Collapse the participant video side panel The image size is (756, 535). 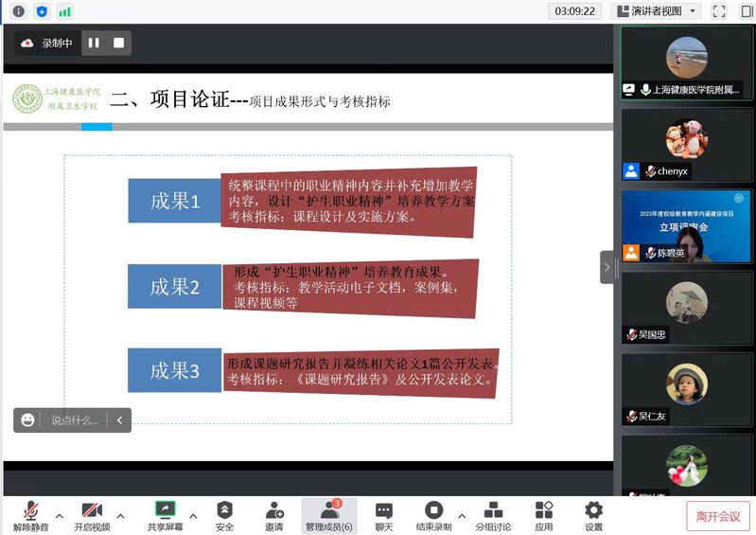pyautogui.click(x=607, y=267)
